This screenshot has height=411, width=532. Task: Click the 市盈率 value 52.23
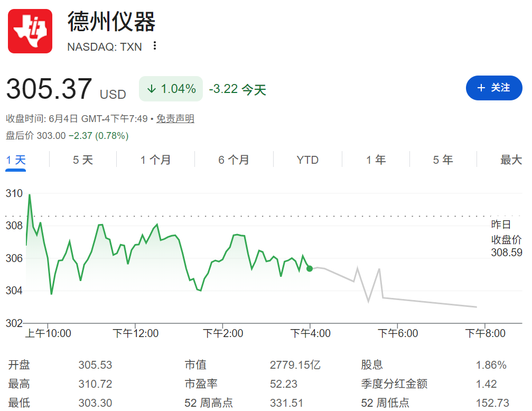click(x=284, y=384)
